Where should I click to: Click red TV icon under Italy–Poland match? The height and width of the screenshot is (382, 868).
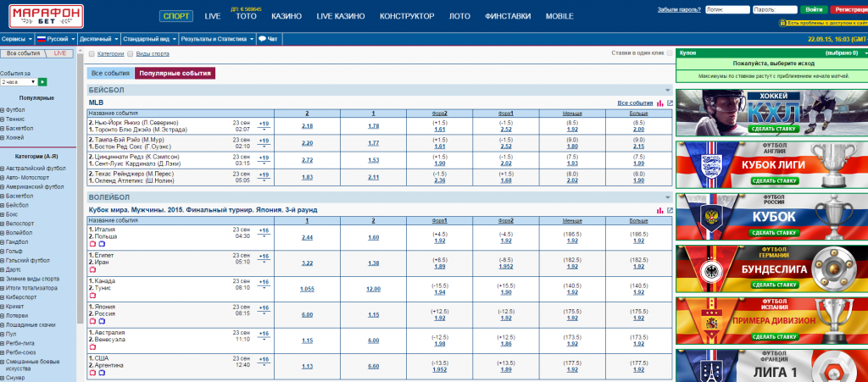tap(92, 243)
